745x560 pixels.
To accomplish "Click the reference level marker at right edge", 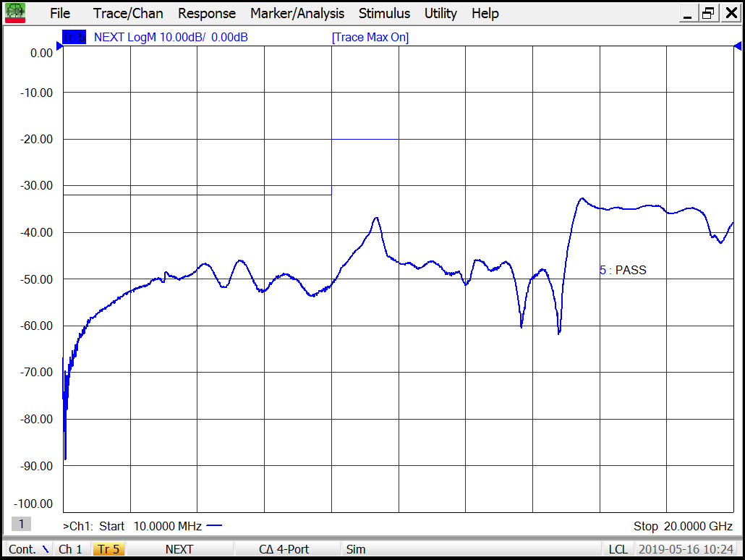I will [738, 46].
